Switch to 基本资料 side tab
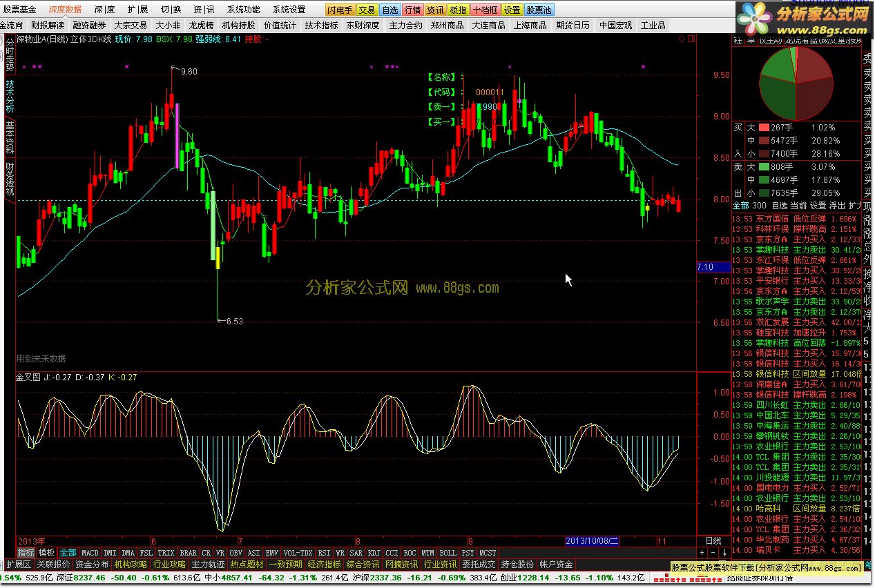 (x=10, y=137)
